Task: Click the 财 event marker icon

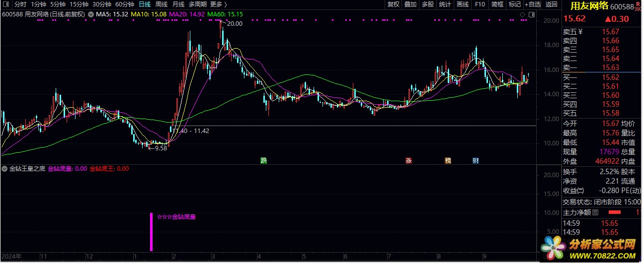Action: pyautogui.click(x=476, y=160)
